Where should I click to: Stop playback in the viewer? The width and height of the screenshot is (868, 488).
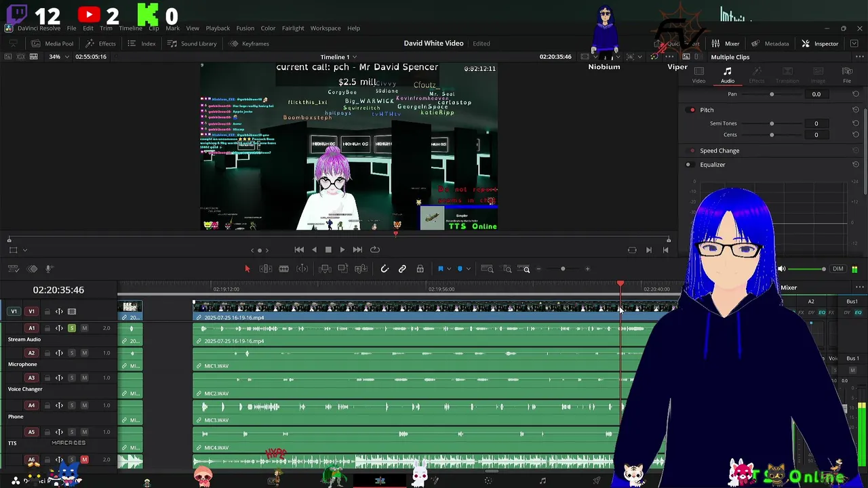[328, 249]
